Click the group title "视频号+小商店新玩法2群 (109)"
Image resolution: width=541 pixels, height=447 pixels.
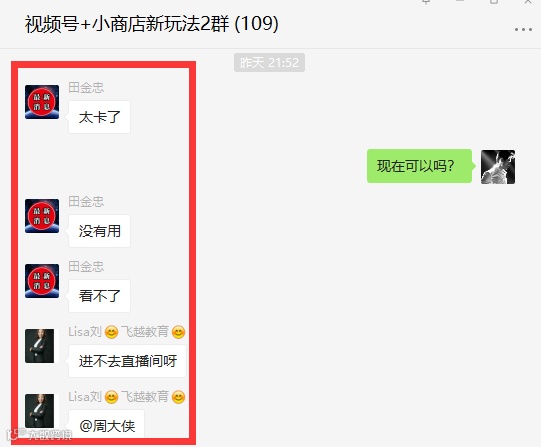tap(151, 24)
